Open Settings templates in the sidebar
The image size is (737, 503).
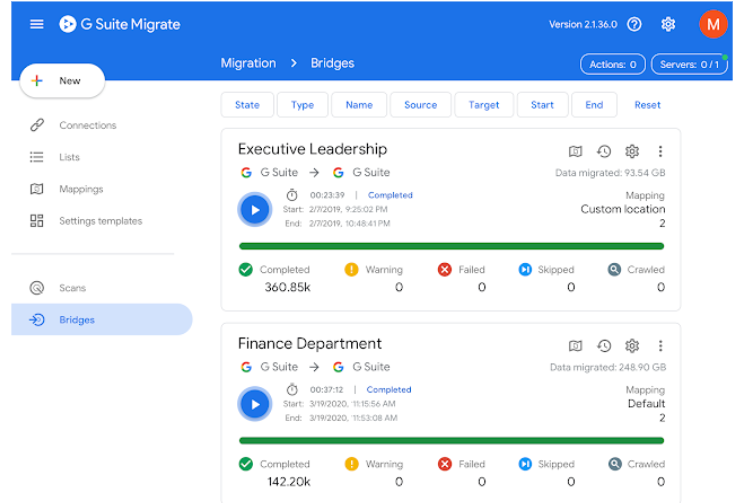[x=101, y=221]
